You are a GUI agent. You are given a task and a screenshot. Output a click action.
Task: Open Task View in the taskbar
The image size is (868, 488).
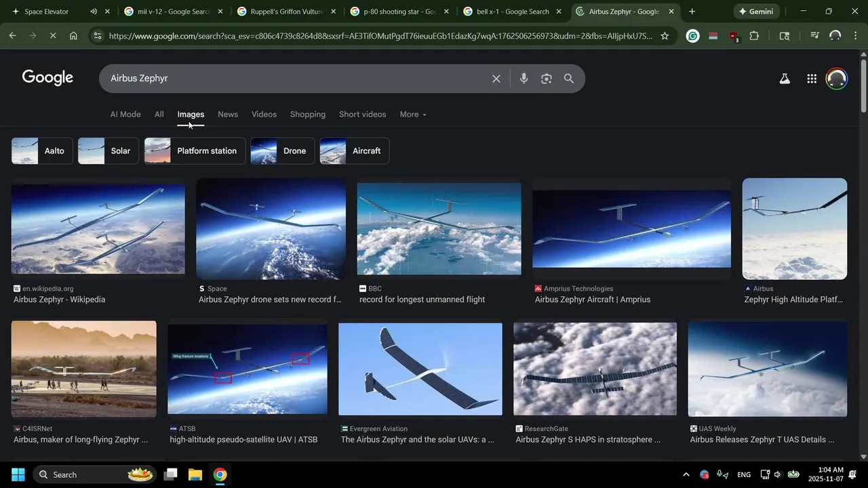(x=171, y=474)
